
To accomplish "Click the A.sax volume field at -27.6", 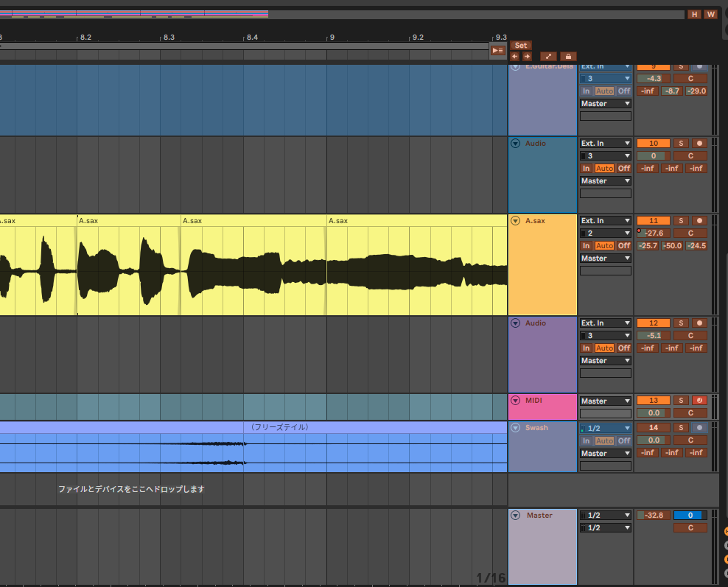I will tap(654, 233).
